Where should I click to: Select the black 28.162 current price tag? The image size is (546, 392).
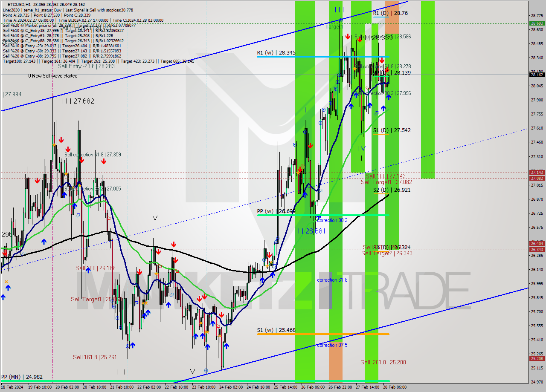click(x=537, y=75)
